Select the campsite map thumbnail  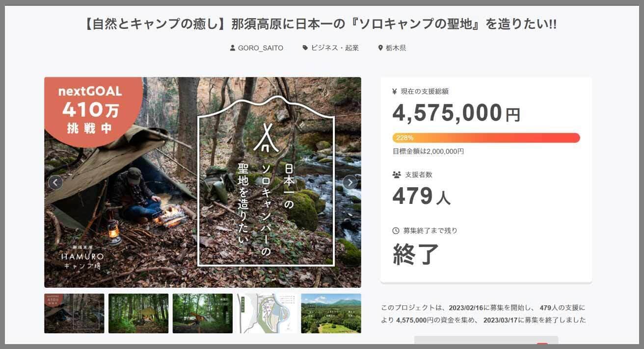click(x=267, y=313)
